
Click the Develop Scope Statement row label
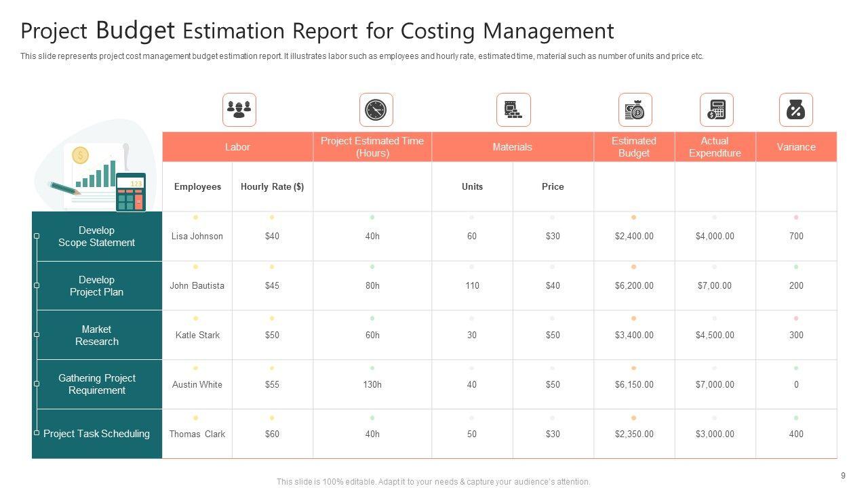pyautogui.click(x=97, y=237)
